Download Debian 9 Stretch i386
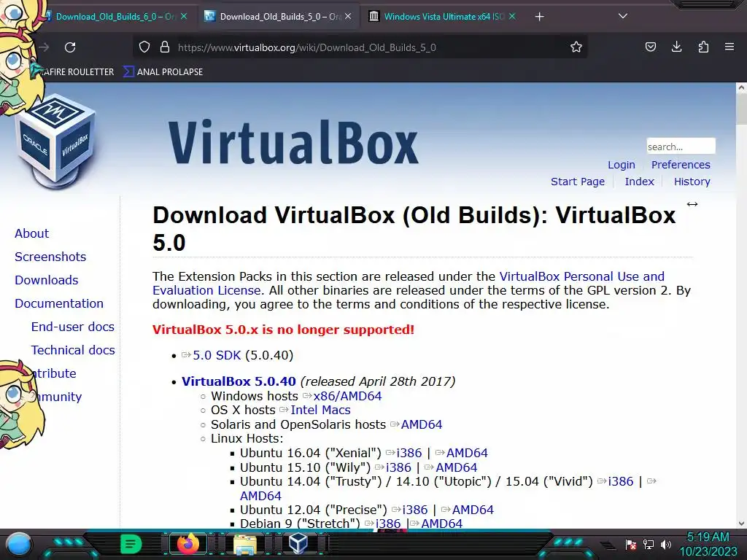 [x=388, y=524]
